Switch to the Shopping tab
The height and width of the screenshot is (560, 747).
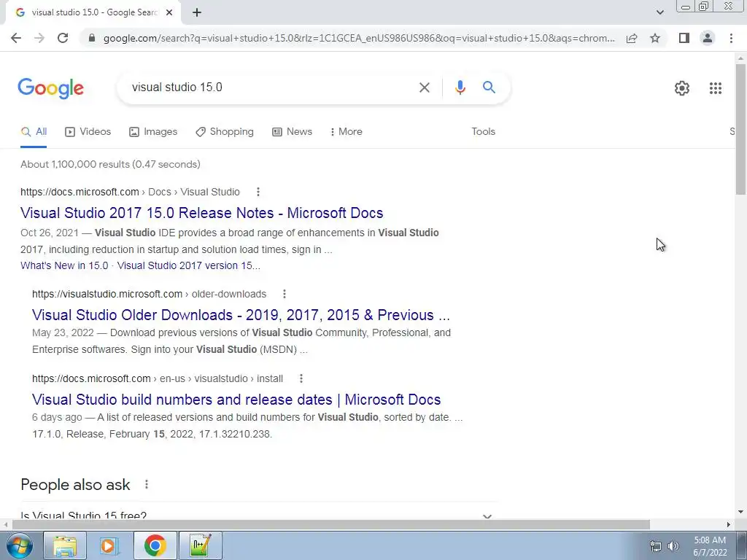tap(225, 132)
